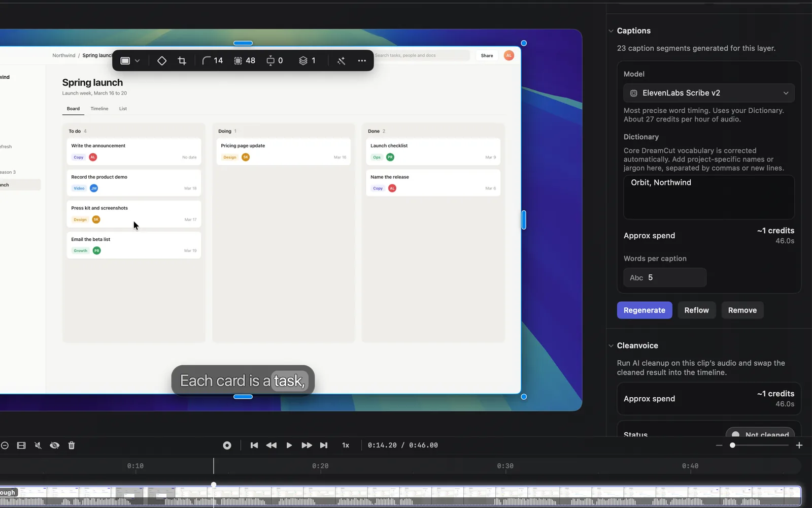Delete the clip with trash icon
Image resolution: width=812 pixels, height=508 pixels.
(x=72, y=446)
